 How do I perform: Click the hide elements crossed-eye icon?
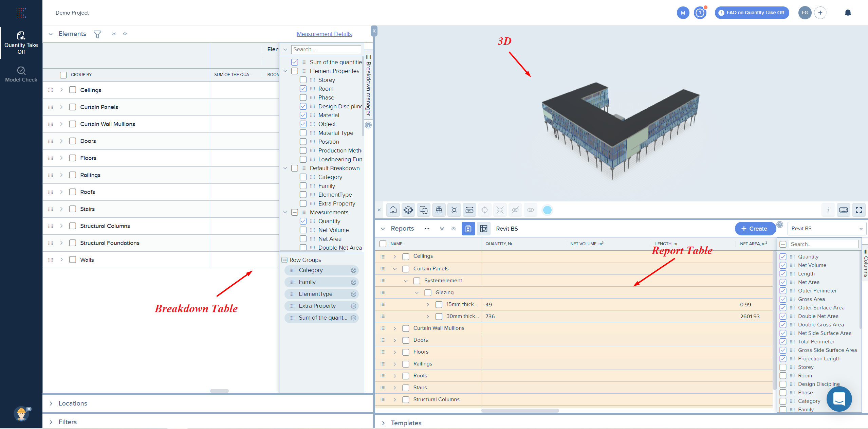pos(515,210)
